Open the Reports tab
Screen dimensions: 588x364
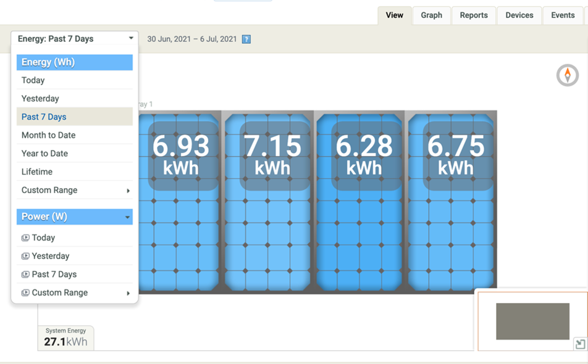tap(473, 15)
